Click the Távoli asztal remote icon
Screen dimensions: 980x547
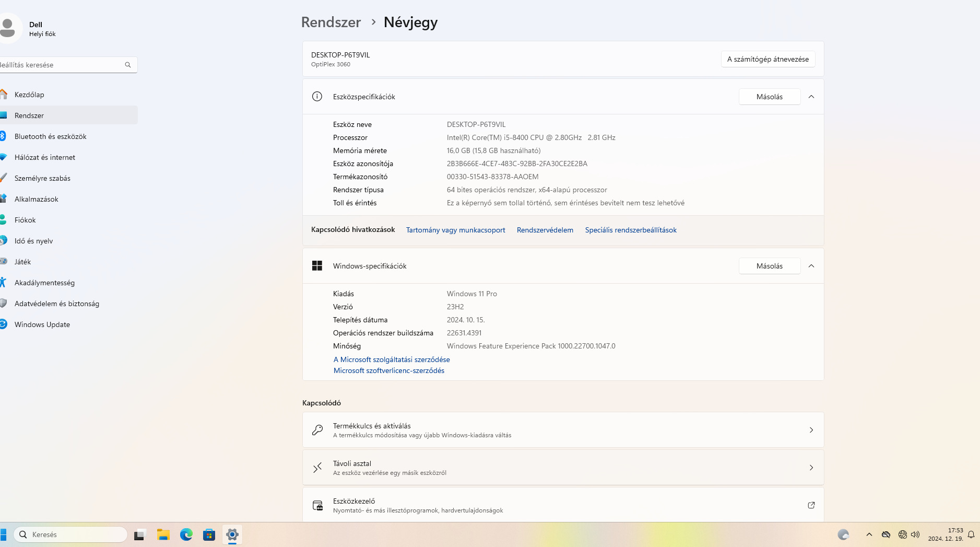click(x=317, y=468)
